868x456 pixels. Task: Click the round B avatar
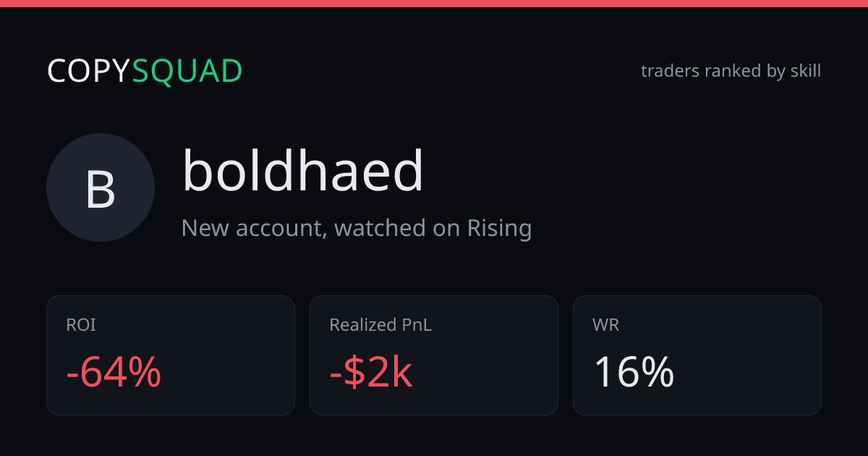tap(101, 187)
